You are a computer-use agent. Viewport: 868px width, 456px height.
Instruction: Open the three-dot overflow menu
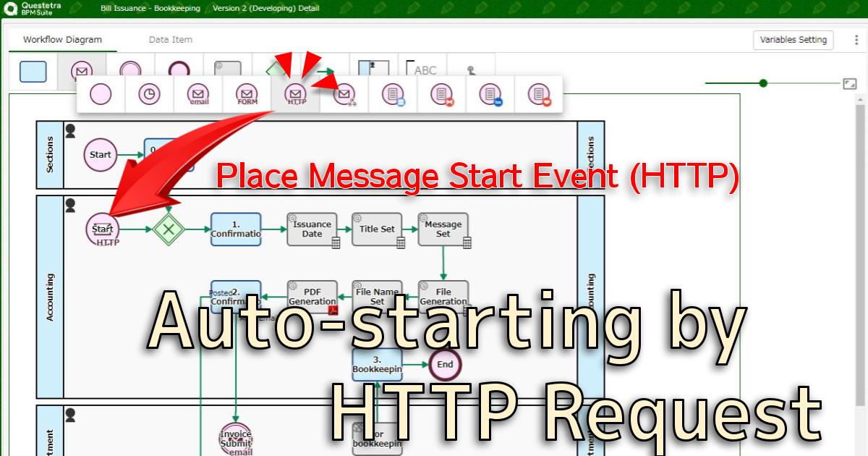[856, 40]
